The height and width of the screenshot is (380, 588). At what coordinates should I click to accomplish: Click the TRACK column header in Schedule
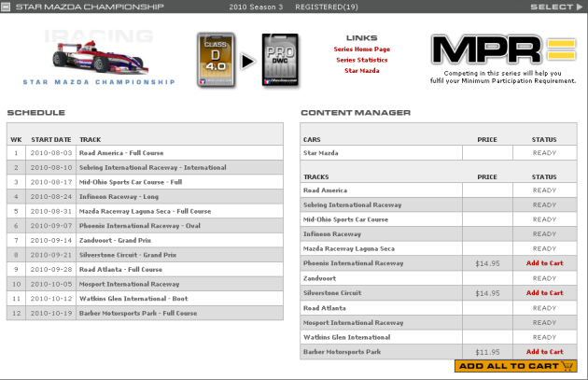click(90, 139)
